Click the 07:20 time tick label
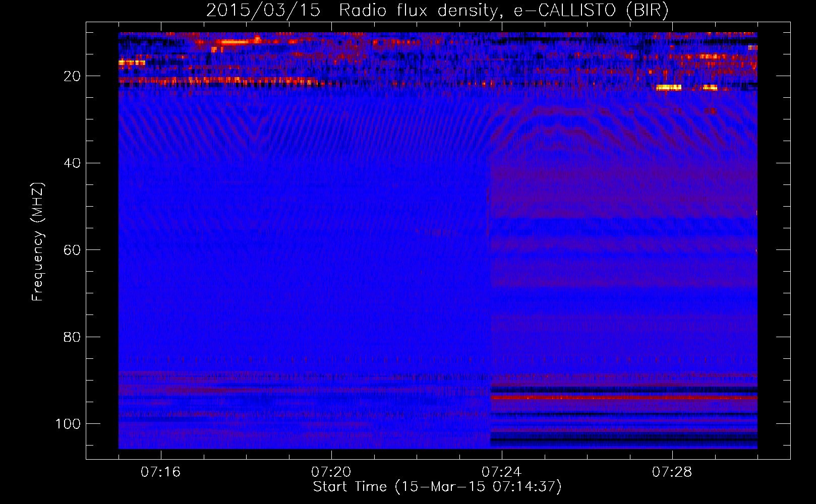 [331, 472]
